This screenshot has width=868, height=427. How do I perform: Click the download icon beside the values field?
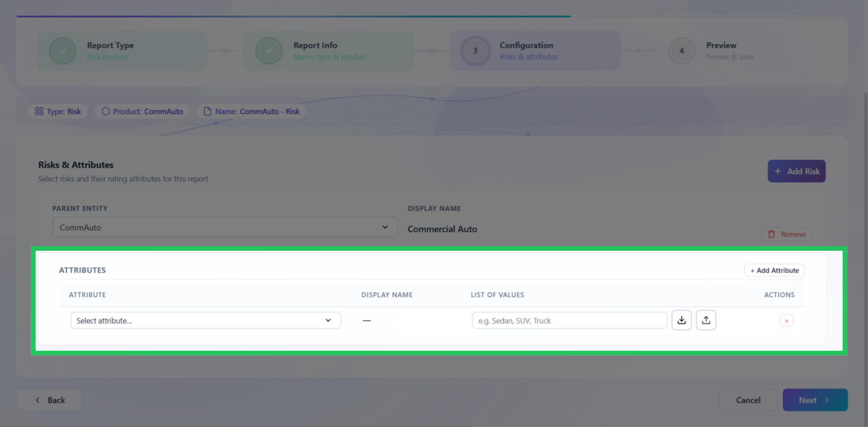681,320
